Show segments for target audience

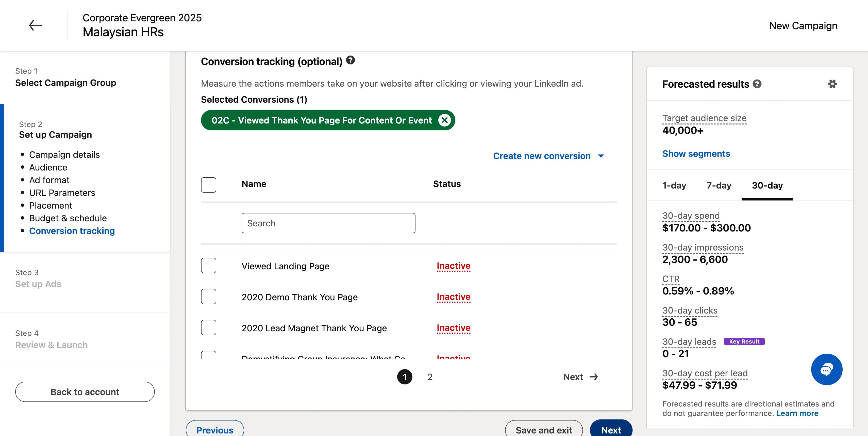(x=696, y=154)
